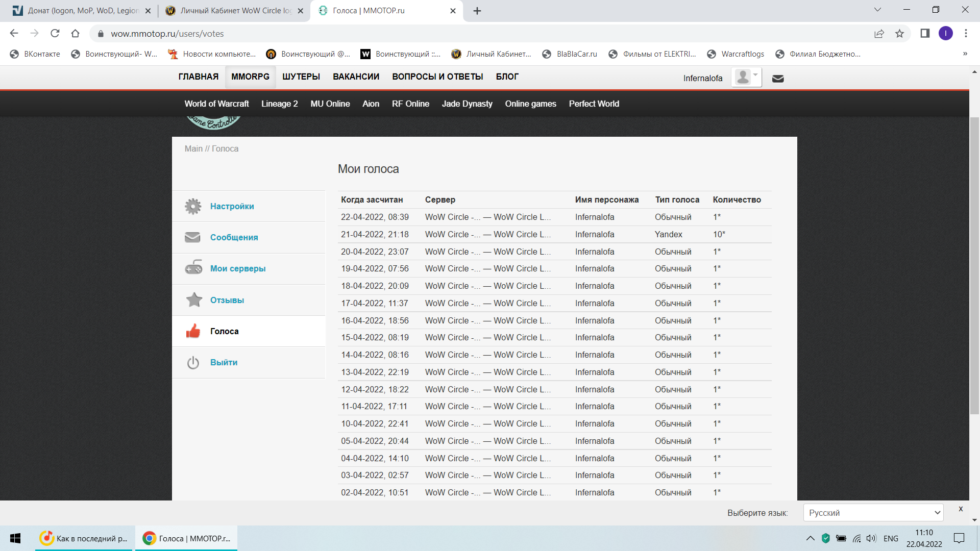Open the ШУТЕРЫ menu item
This screenshot has width=980, height=551.
tap(301, 77)
